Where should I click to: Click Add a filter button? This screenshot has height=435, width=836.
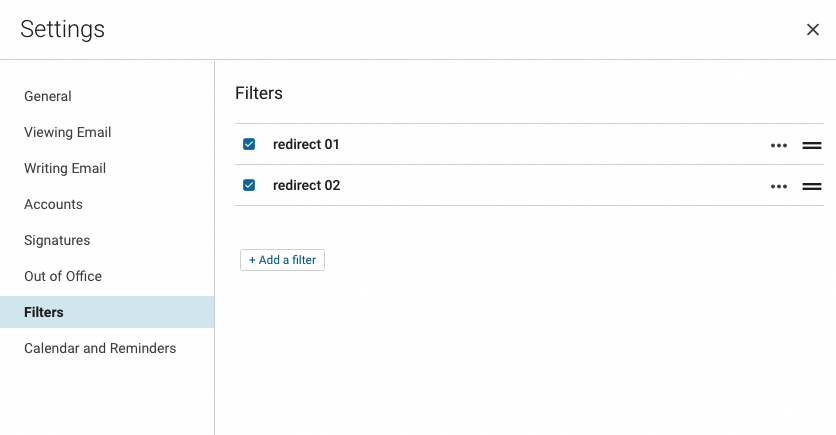click(282, 260)
